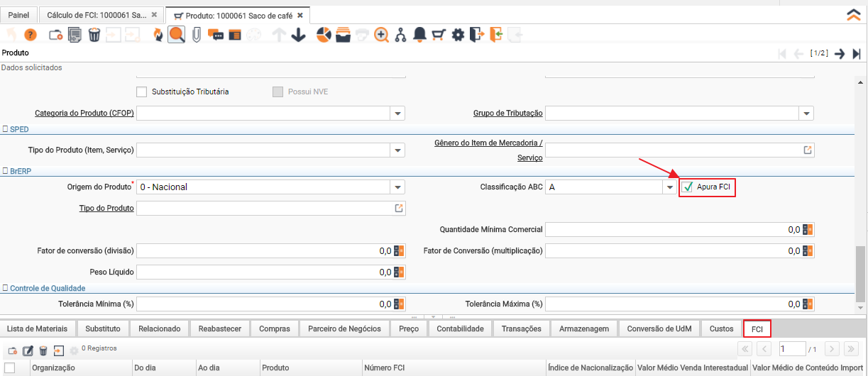The width and height of the screenshot is (868, 376).
Task: Open the Contabilidade tab
Action: pyautogui.click(x=460, y=328)
